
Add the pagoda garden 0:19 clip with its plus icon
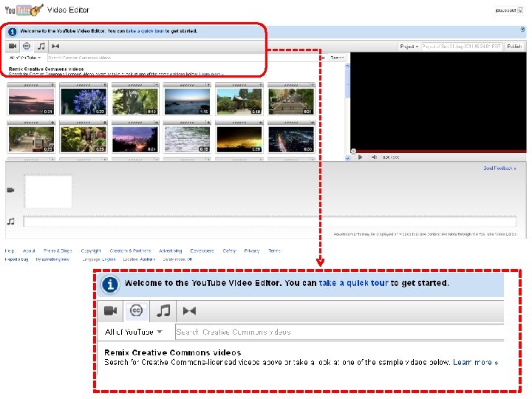(x=261, y=85)
